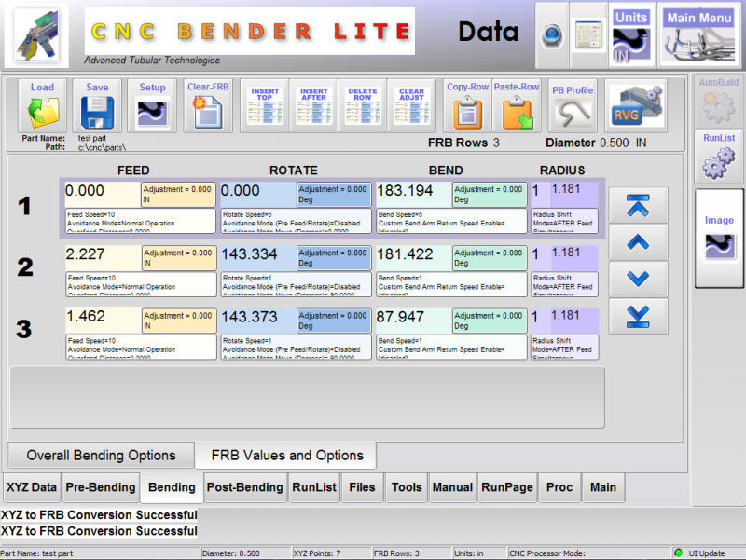
Task: Open Setup from the toolbar
Action: point(152,105)
